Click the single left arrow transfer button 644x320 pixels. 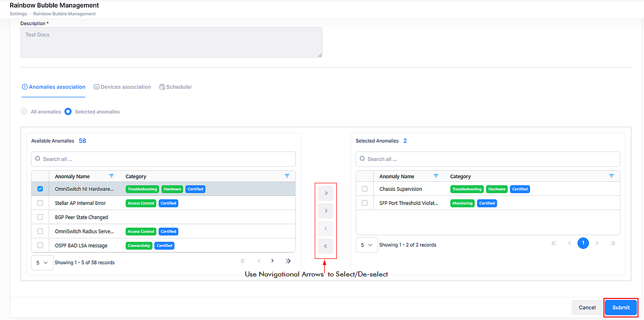tap(325, 229)
